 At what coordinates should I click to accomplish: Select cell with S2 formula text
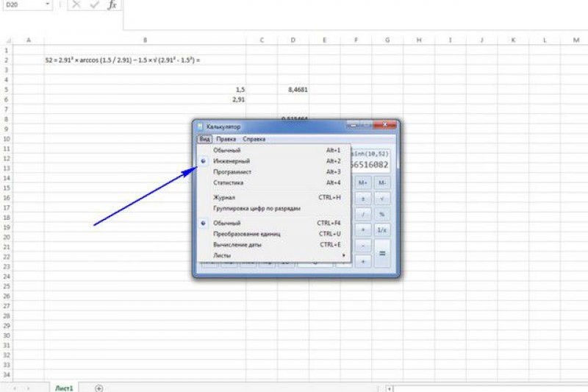click(x=145, y=60)
